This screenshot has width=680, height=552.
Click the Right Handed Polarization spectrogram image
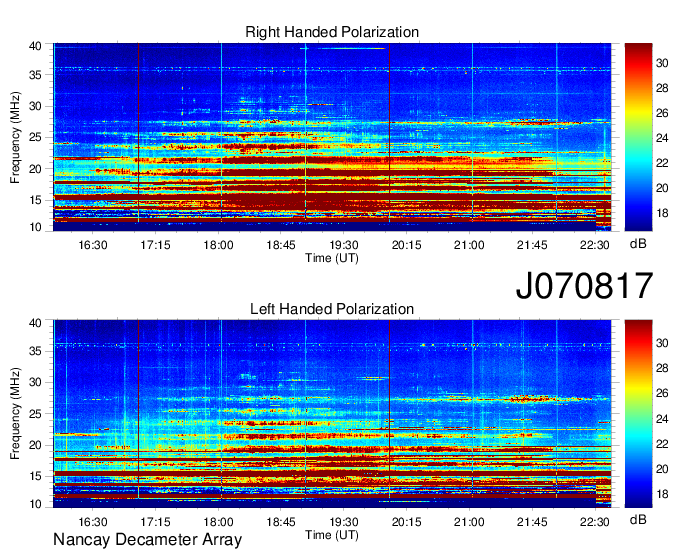pos(332,137)
